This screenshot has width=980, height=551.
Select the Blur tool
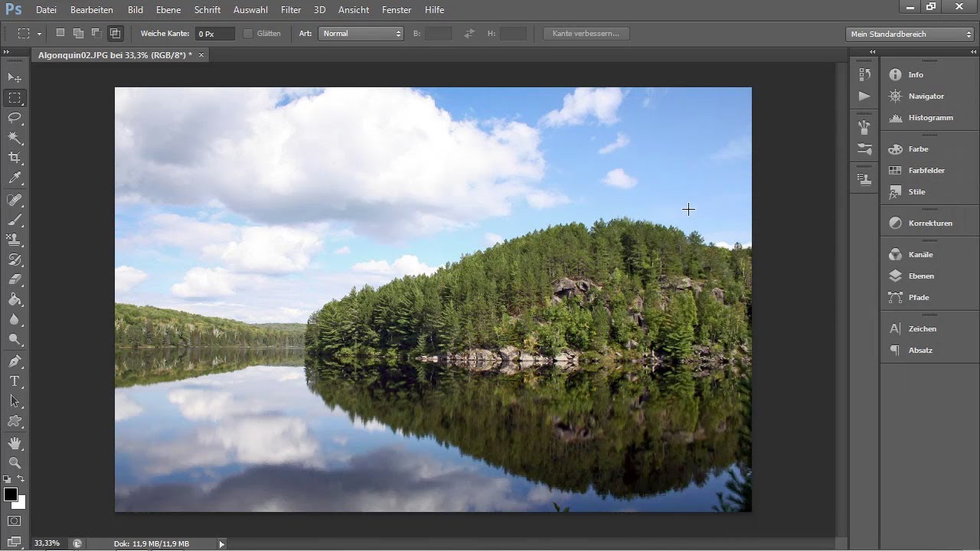click(15, 319)
